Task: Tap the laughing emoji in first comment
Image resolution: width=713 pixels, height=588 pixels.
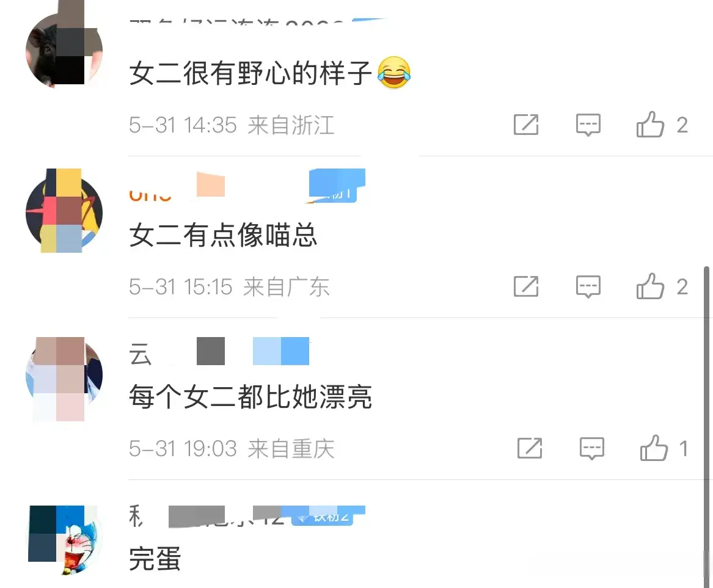Action: [x=394, y=72]
